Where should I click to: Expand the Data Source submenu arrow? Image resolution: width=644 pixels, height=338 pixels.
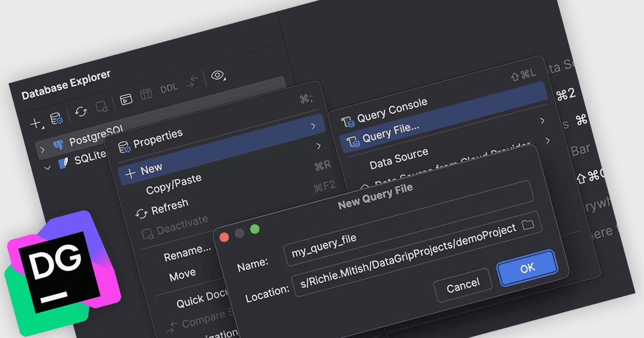point(543,121)
